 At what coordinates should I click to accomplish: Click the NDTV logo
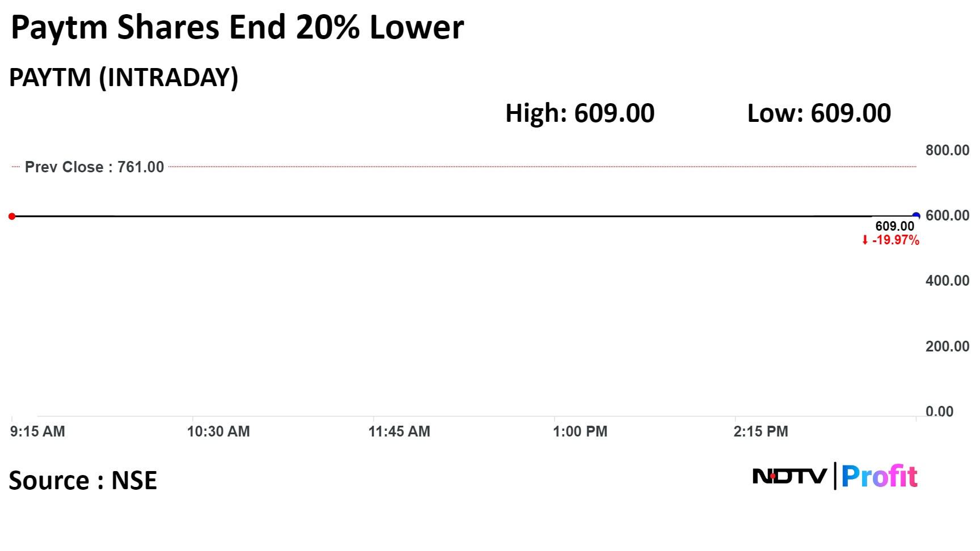(789, 476)
